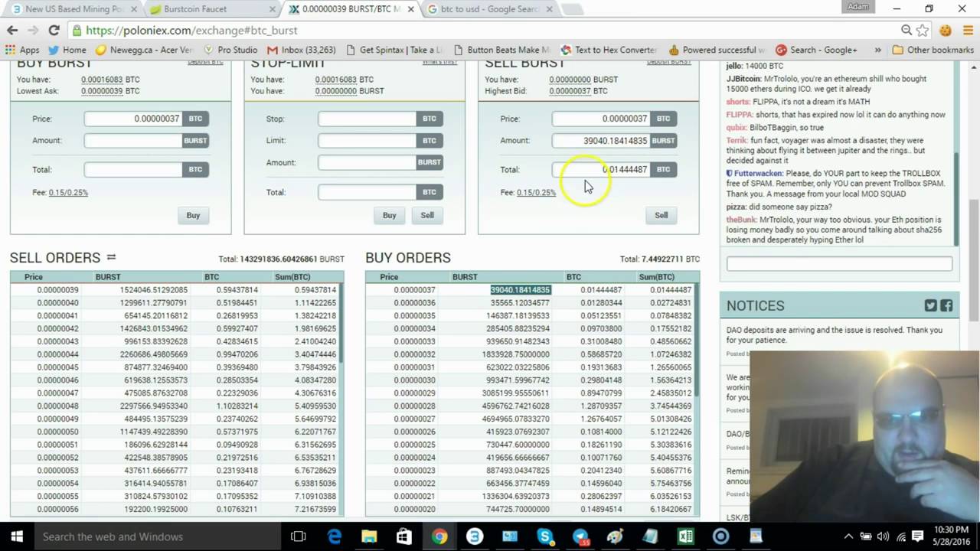Click Search the web and Windows box
Screen dimensions: 980x551
[x=157, y=536]
